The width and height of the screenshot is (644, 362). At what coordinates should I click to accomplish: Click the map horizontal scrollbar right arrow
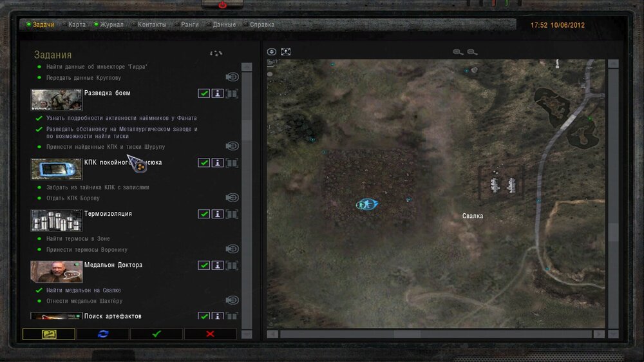pyautogui.click(x=599, y=334)
